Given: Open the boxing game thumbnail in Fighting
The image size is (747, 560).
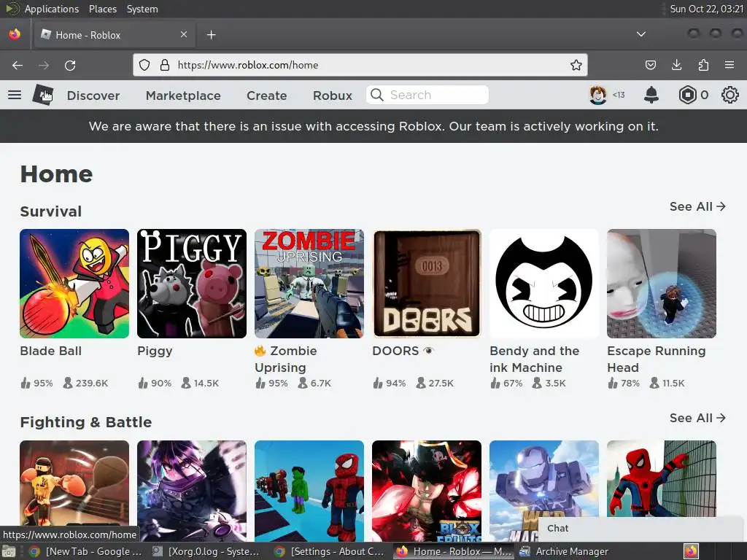Looking at the screenshot, I should [x=74, y=491].
